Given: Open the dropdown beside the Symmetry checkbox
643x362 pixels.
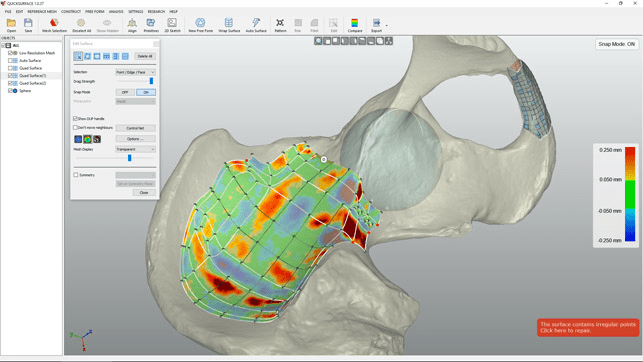Looking at the screenshot, I should [x=135, y=175].
